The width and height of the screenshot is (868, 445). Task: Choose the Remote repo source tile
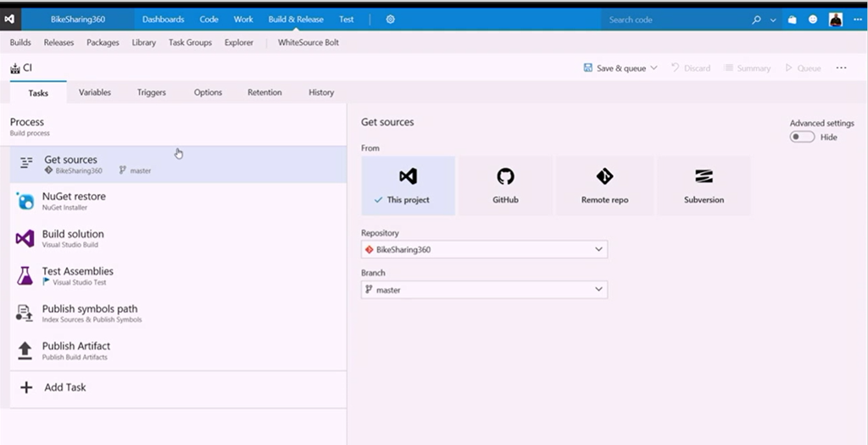pyautogui.click(x=604, y=185)
